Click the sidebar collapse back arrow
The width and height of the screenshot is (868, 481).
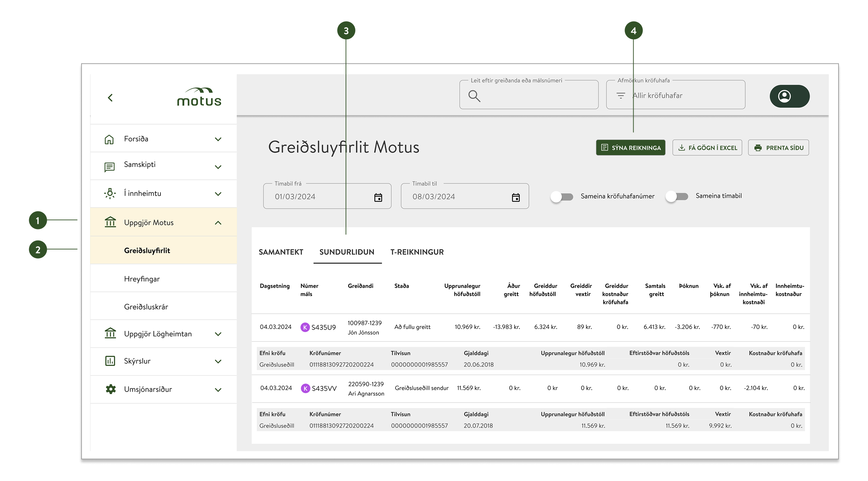tap(110, 98)
